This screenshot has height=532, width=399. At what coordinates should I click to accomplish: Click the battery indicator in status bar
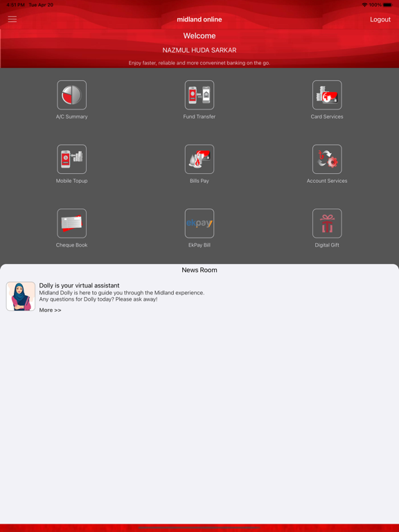(x=387, y=5)
